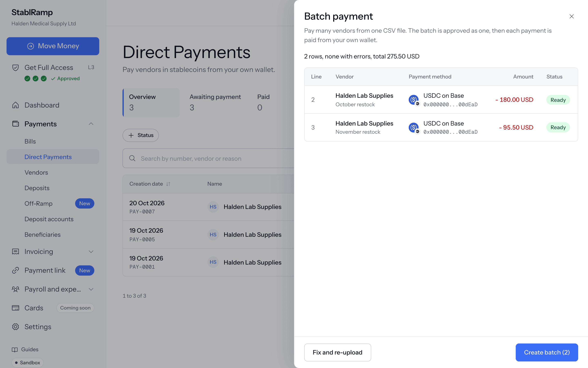Screen dimensions: 588x368
Task: Click HS avatar on PAY-0007 row
Action: (x=213, y=207)
